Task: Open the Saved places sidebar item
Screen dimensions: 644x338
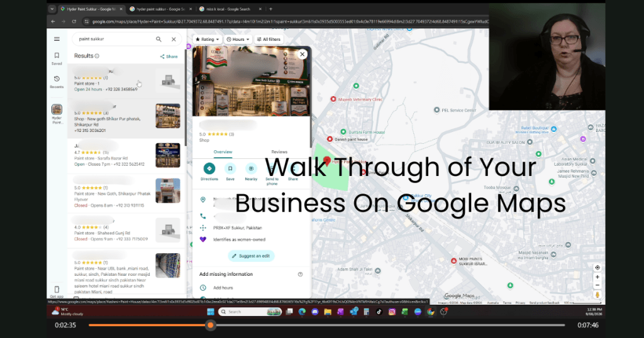Action: (x=57, y=58)
